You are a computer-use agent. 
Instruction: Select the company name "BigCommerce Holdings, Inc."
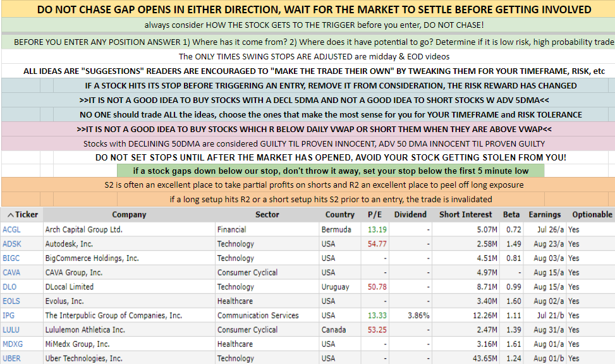pos(92,258)
